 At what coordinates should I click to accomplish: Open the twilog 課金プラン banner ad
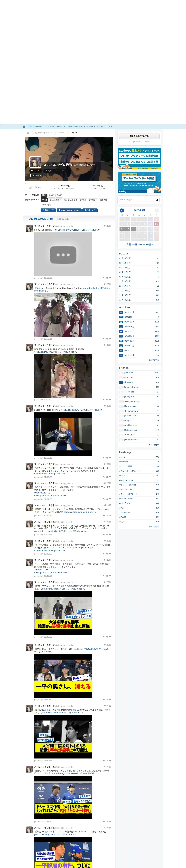139,159
